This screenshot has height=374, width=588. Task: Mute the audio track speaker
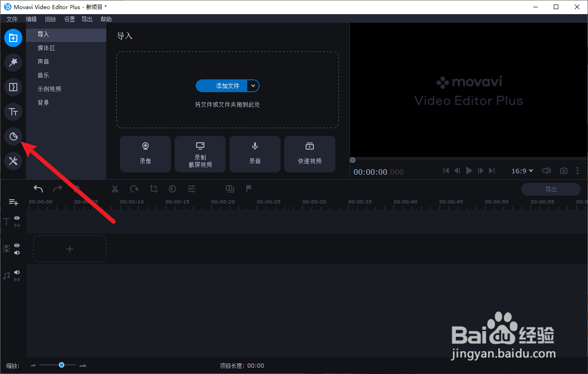click(x=17, y=272)
